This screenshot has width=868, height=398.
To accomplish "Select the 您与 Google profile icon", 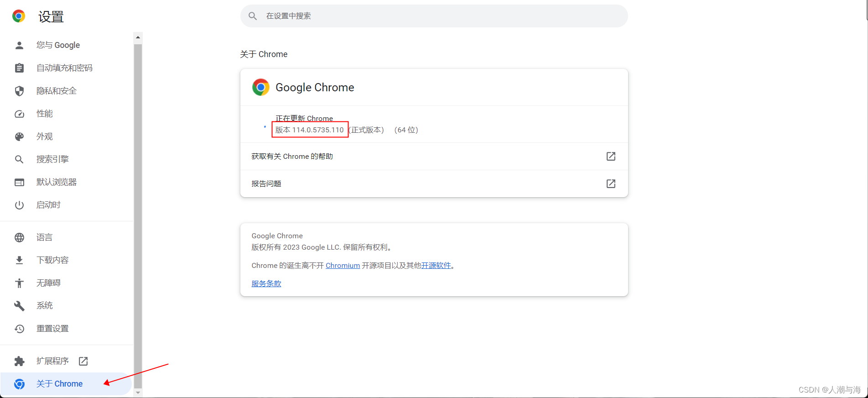I will [19, 45].
